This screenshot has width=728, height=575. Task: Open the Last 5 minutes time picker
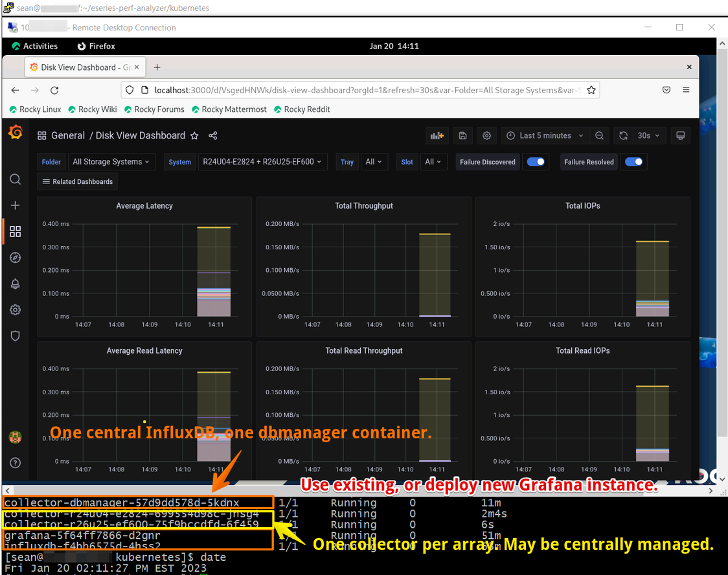[x=545, y=135]
